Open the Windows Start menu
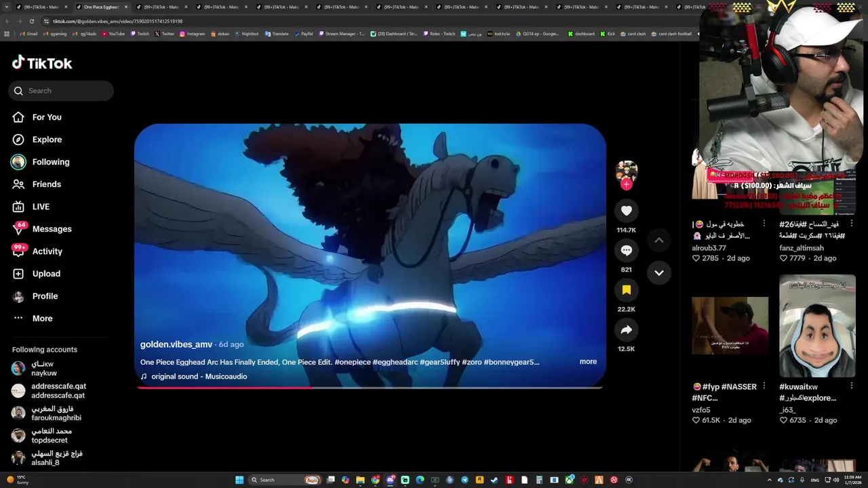This screenshot has height=488, width=868. pos(239,480)
